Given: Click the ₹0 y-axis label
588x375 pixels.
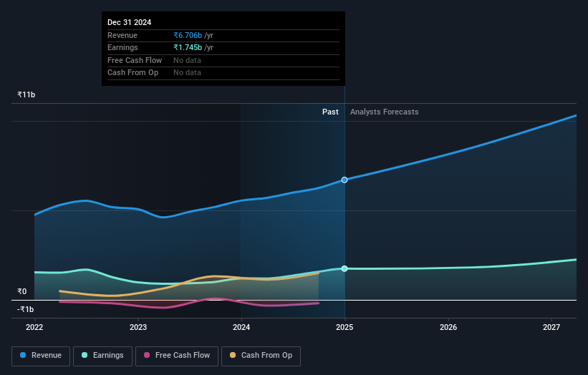Looking at the screenshot, I should click(x=22, y=291).
